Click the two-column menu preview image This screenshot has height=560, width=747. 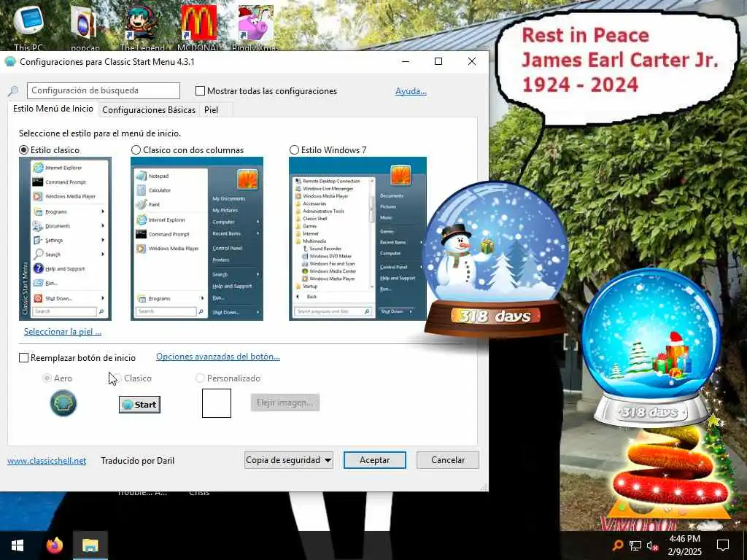(197, 238)
